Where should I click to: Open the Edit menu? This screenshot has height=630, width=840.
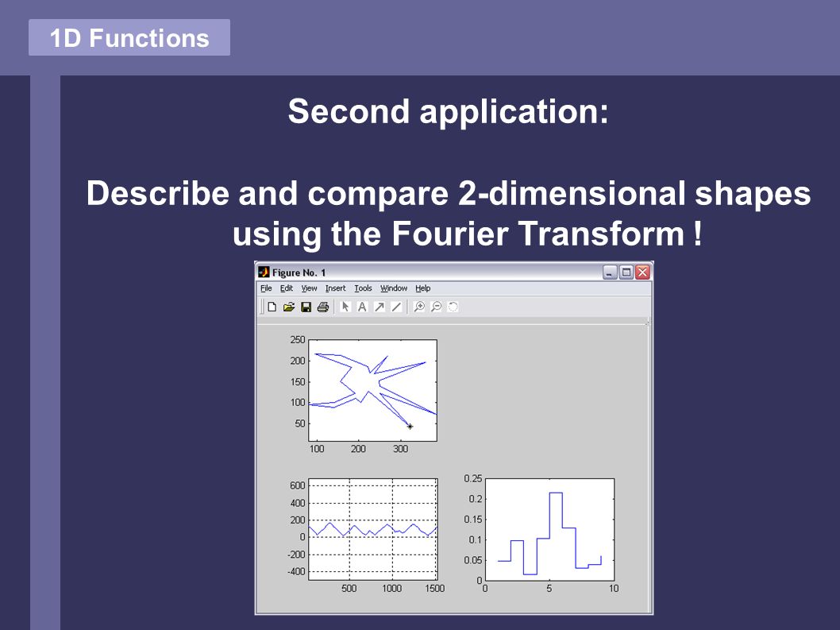287,288
